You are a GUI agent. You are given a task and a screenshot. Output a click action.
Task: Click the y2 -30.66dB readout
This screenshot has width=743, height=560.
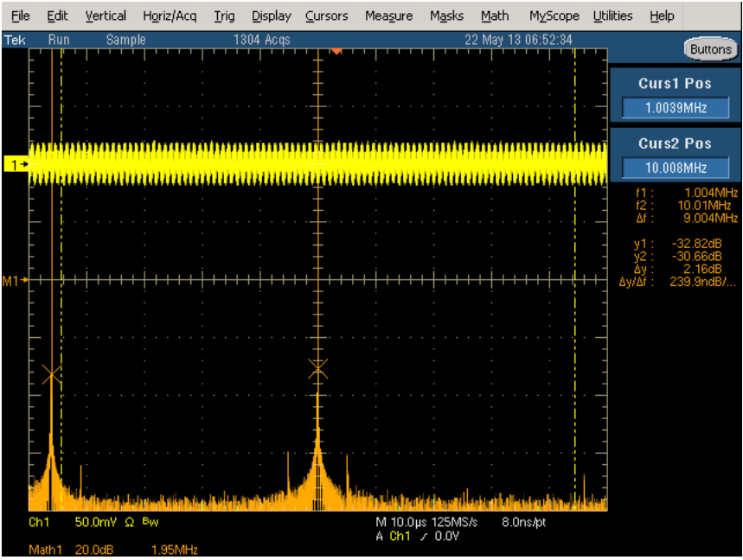(x=677, y=257)
